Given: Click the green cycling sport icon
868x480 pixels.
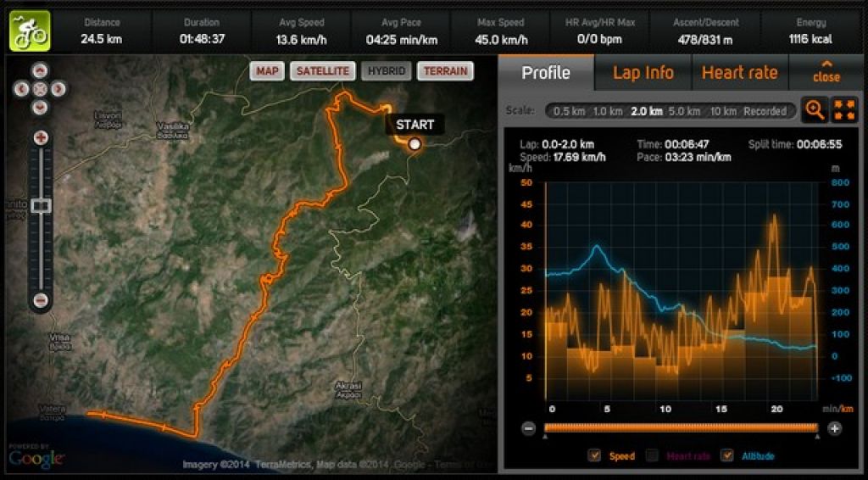Looking at the screenshot, I should [x=30, y=31].
